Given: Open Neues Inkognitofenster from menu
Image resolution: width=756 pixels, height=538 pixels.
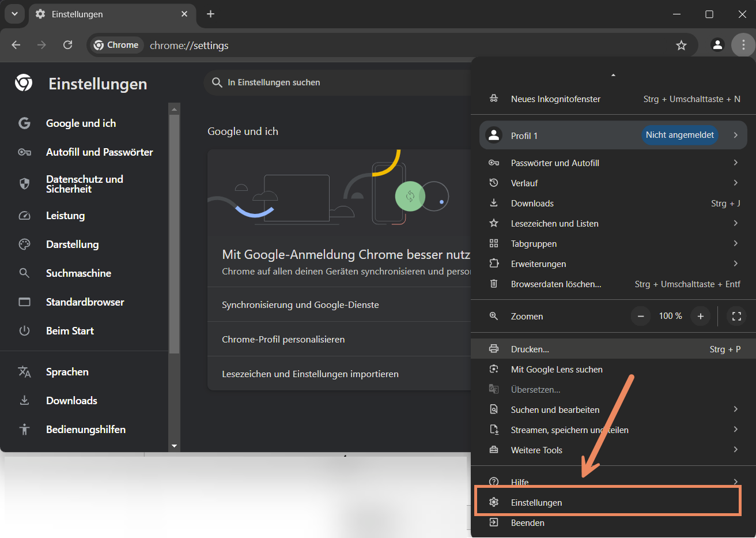Looking at the screenshot, I should point(613,99).
